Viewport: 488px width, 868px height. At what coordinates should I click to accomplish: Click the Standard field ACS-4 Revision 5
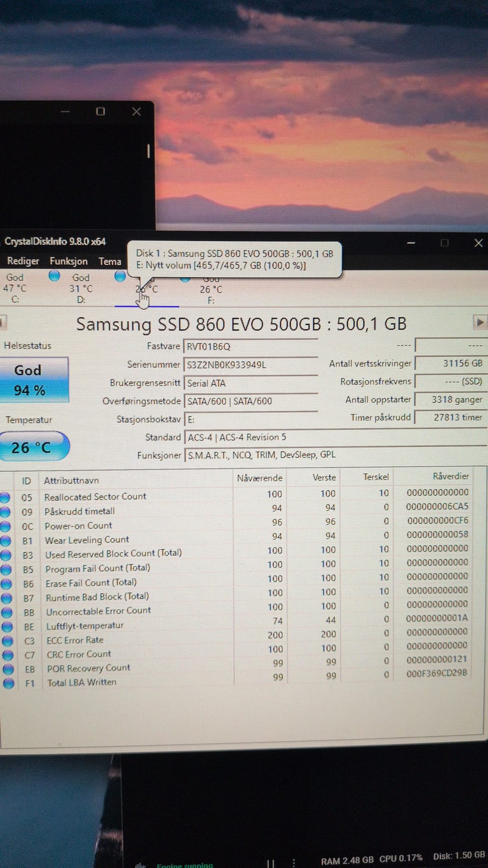(335, 437)
